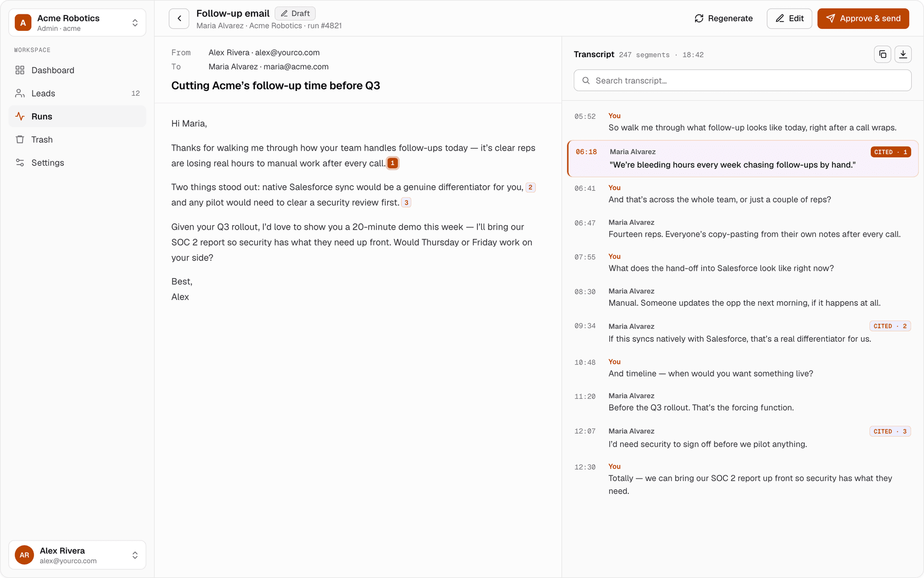
Task: Click the Trash bin icon
Action: [x=20, y=140]
